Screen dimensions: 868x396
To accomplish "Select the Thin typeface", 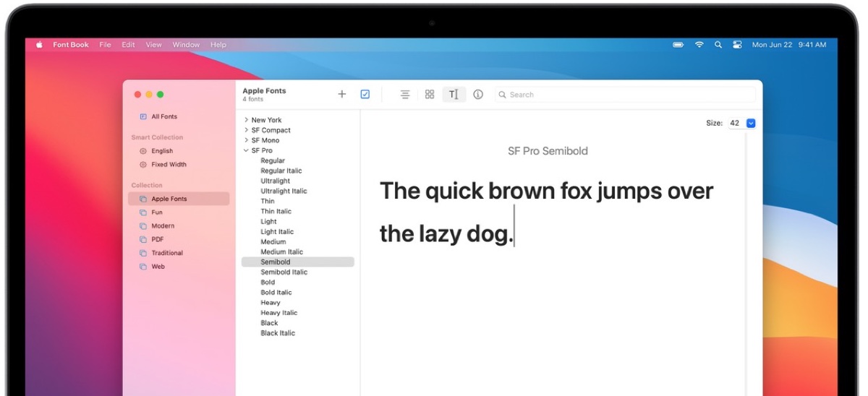I will tap(268, 201).
